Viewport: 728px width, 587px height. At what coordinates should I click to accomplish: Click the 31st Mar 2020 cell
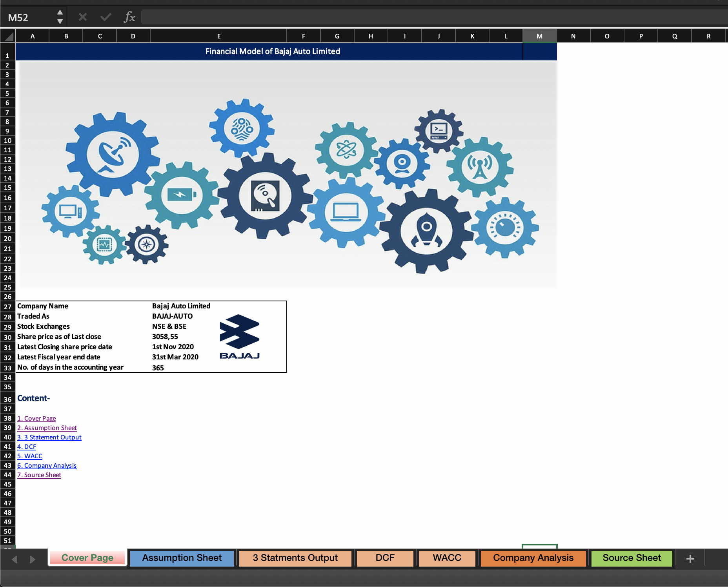tap(175, 357)
